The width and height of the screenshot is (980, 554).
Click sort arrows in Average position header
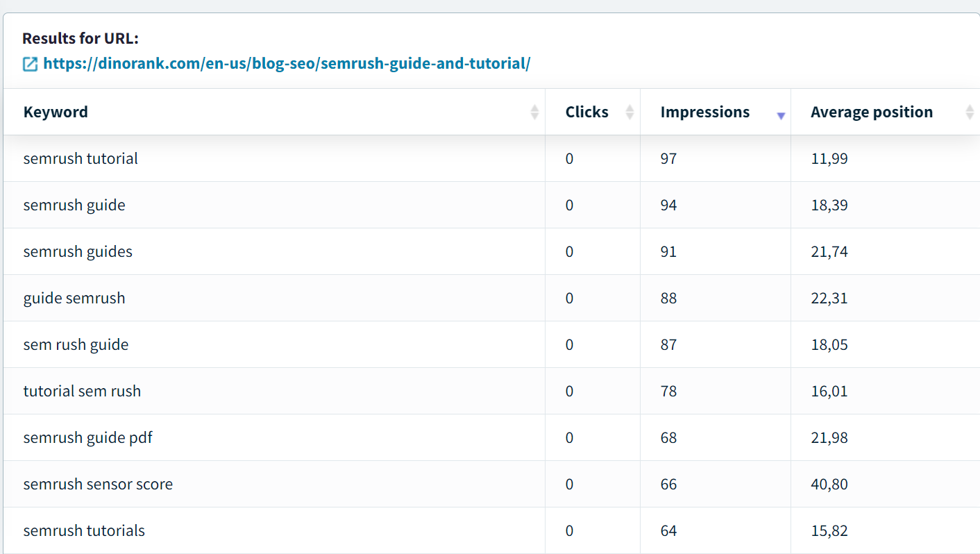(x=969, y=112)
